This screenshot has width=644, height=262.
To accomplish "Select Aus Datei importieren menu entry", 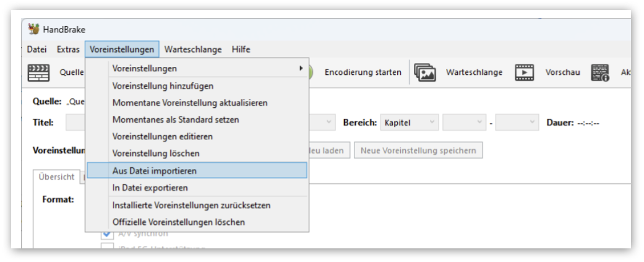I will (x=197, y=170).
